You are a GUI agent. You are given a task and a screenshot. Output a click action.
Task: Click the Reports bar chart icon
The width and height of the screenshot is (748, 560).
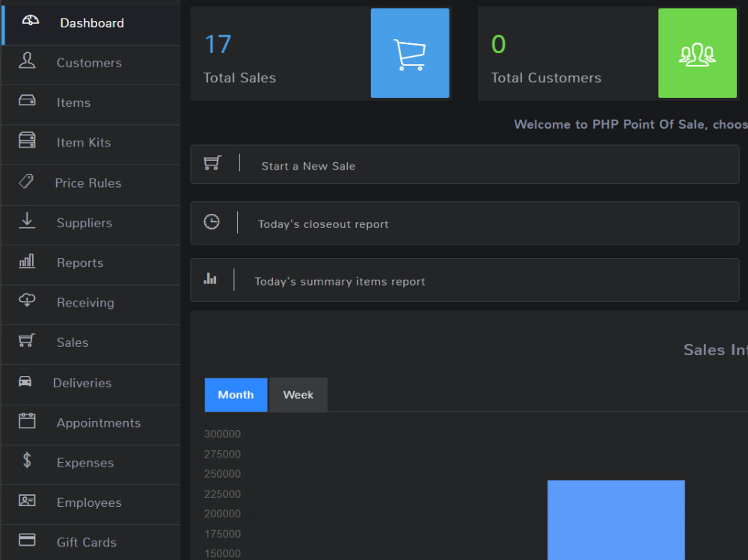[27, 261]
